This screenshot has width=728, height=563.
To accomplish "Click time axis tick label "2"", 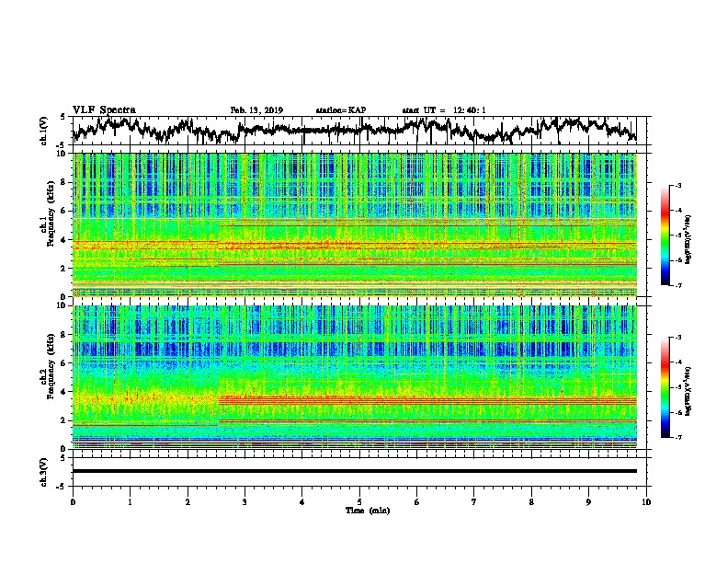I will [x=188, y=502].
